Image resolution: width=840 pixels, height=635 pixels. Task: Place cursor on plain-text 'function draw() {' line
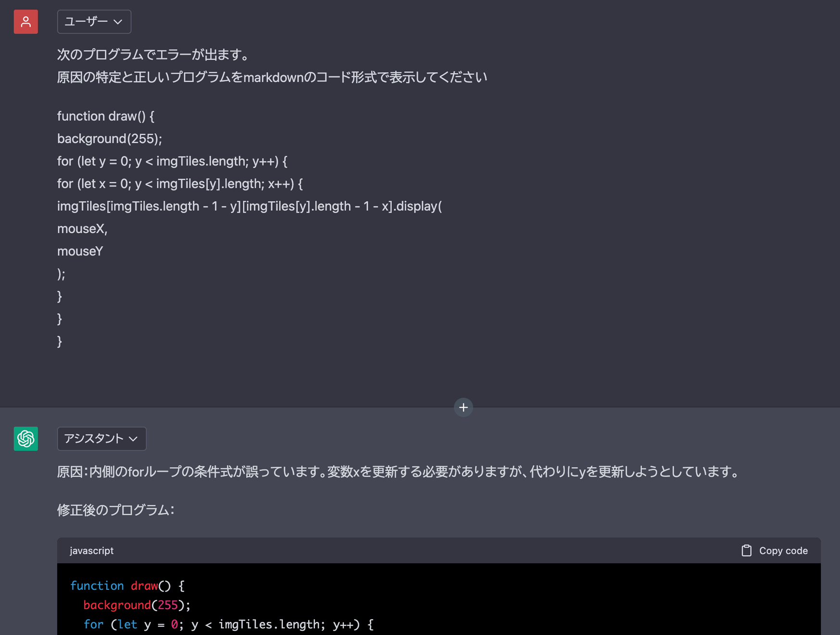click(x=106, y=116)
